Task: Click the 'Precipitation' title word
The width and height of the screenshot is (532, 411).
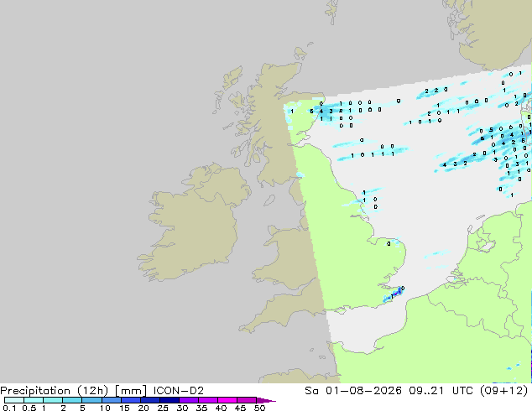Action: [35, 391]
